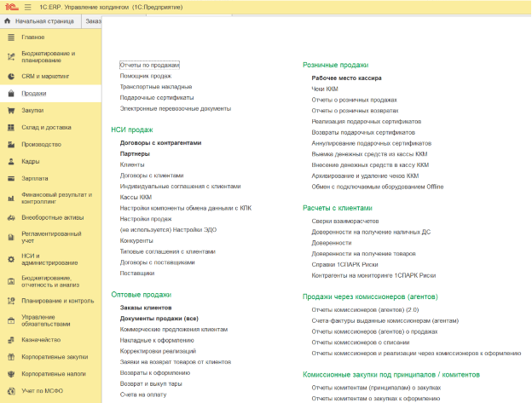Click the Бюджетирование, отчетность и анализ icon
The height and width of the screenshot is (403, 532).
pos(11,281)
